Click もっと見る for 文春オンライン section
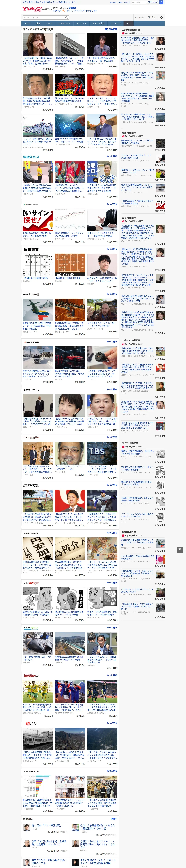This screenshot has height=868, width=186. point(112,390)
